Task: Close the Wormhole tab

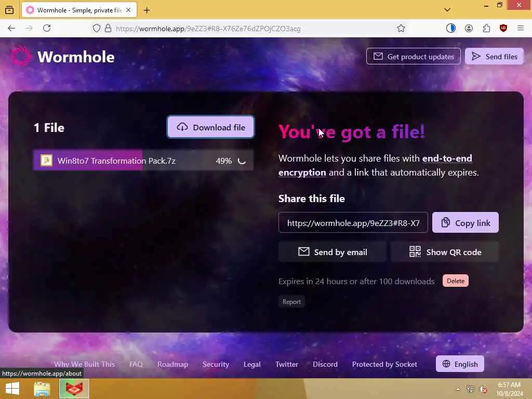Action: [x=128, y=10]
